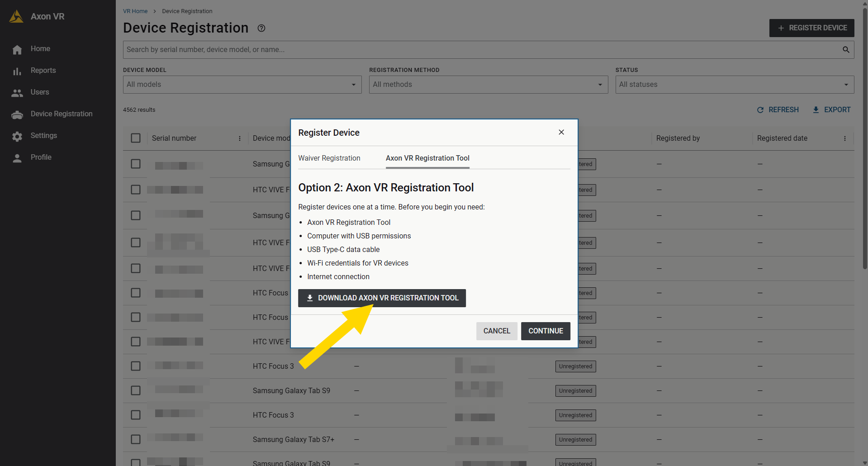
Task: Export the device list
Action: point(831,110)
